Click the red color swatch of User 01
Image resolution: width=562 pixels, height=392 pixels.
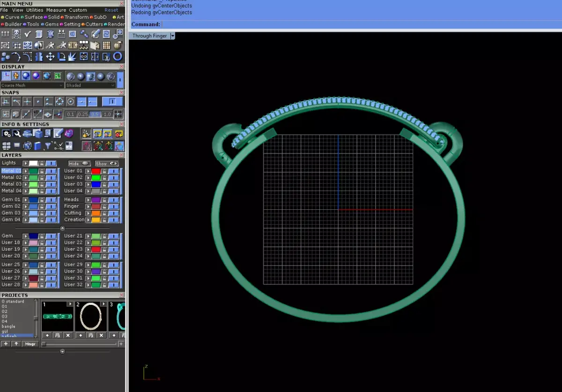pyautogui.click(x=96, y=171)
